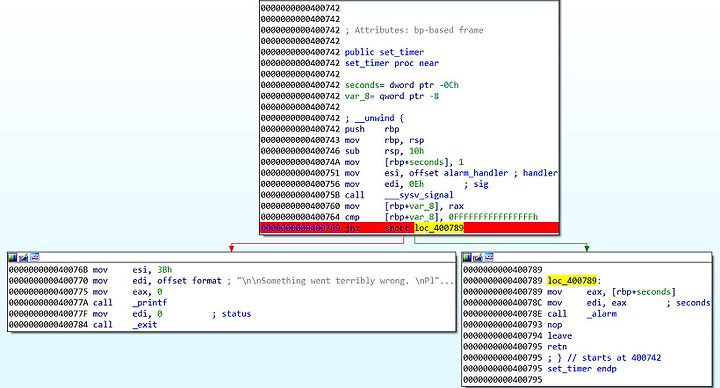Click 'var_8= qword ptr -8' variable line
Viewport: 720px width, 388px height.
(x=392, y=96)
